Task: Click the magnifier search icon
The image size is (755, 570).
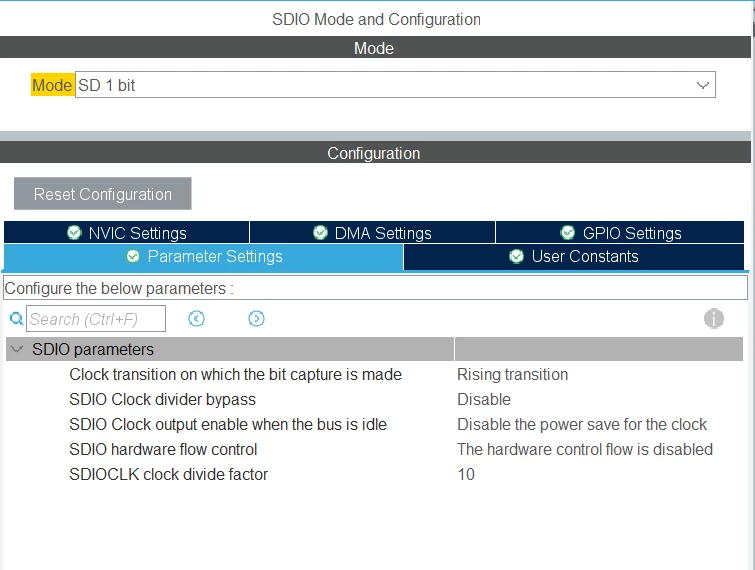Action: [16, 319]
